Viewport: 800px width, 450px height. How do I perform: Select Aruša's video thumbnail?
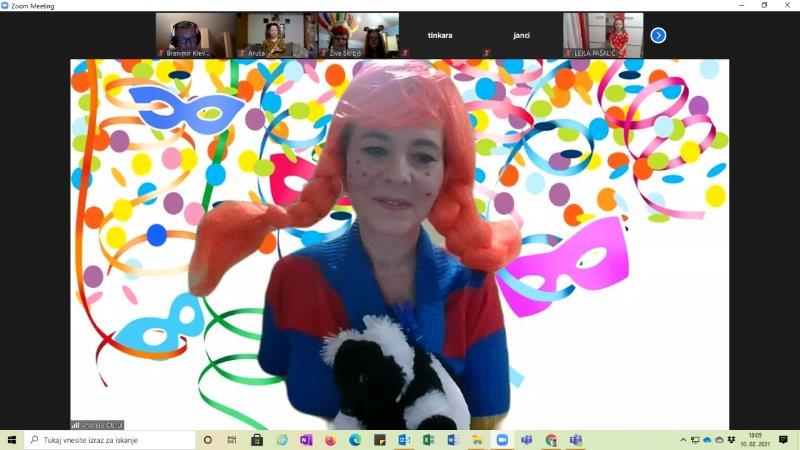[277, 35]
